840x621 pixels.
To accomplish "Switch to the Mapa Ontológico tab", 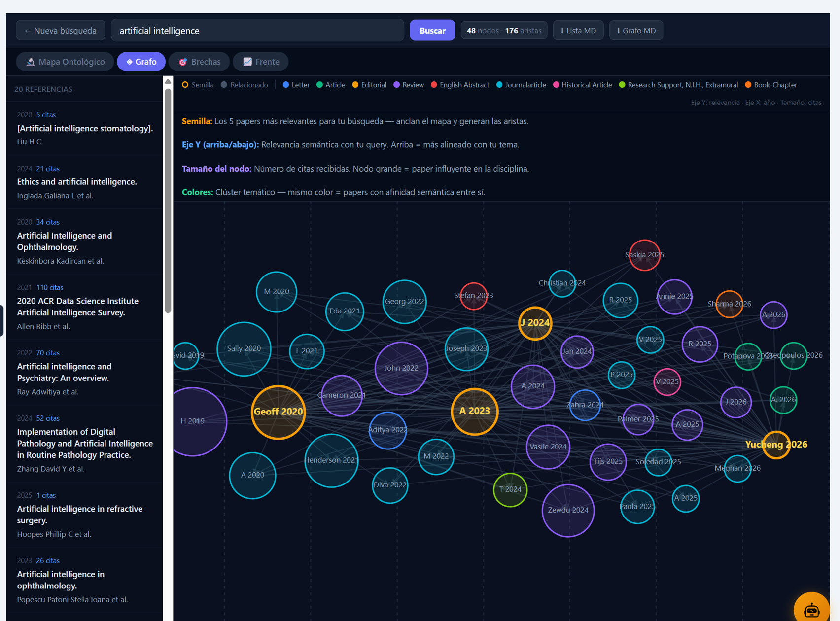I will [x=65, y=62].
